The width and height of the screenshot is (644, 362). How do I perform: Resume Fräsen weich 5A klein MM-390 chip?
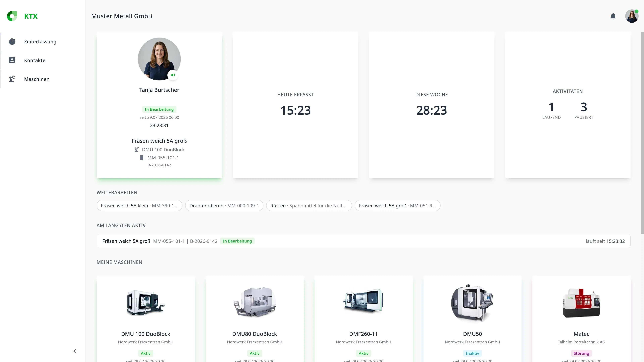tap(139, 206)
